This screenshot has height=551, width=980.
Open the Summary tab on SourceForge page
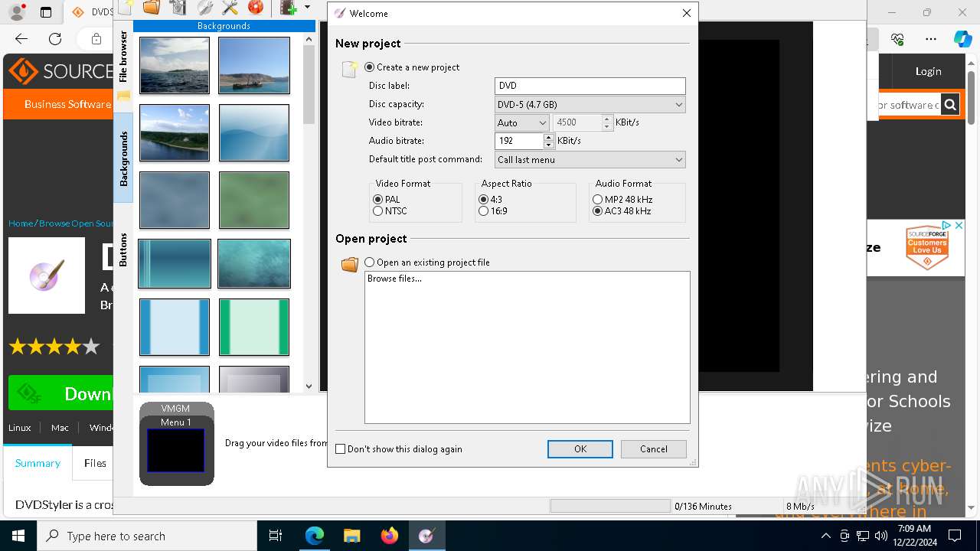coord(38,463)
